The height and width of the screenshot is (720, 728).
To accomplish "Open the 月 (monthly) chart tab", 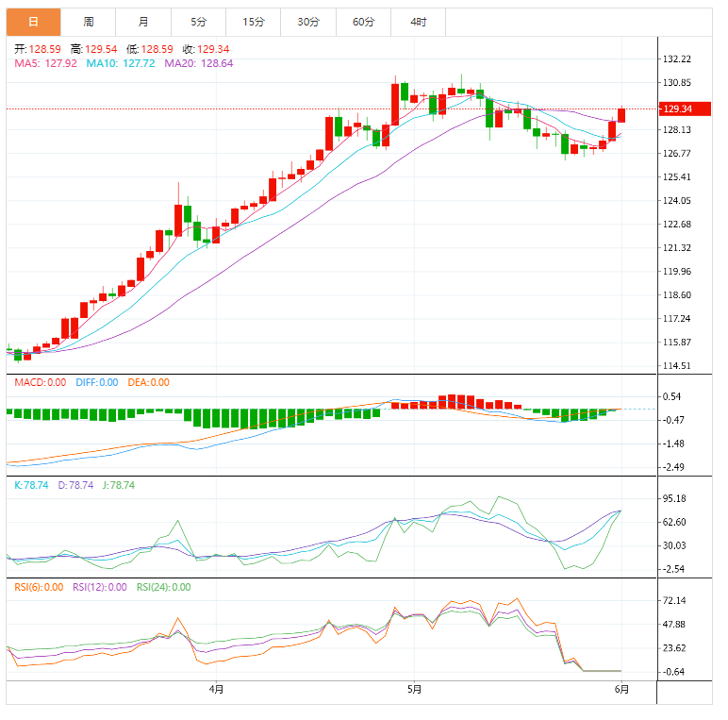I will (x=142, y=22).
